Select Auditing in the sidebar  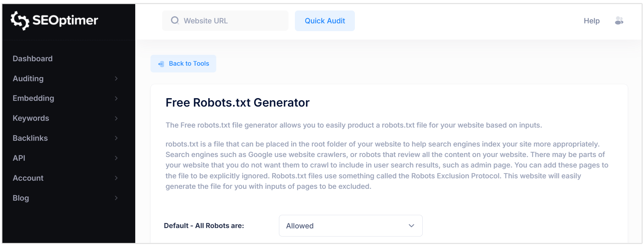(x=28, y=78)
